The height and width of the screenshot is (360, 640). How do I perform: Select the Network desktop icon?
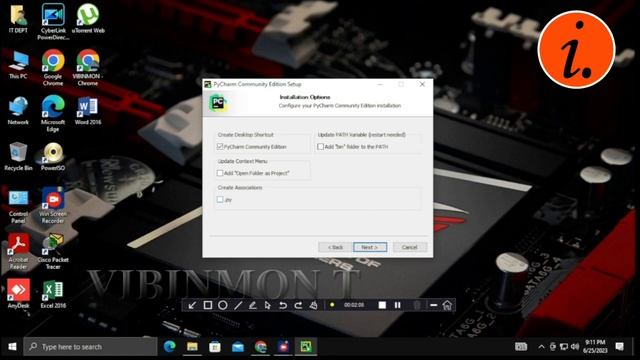(x=18, y=110)
